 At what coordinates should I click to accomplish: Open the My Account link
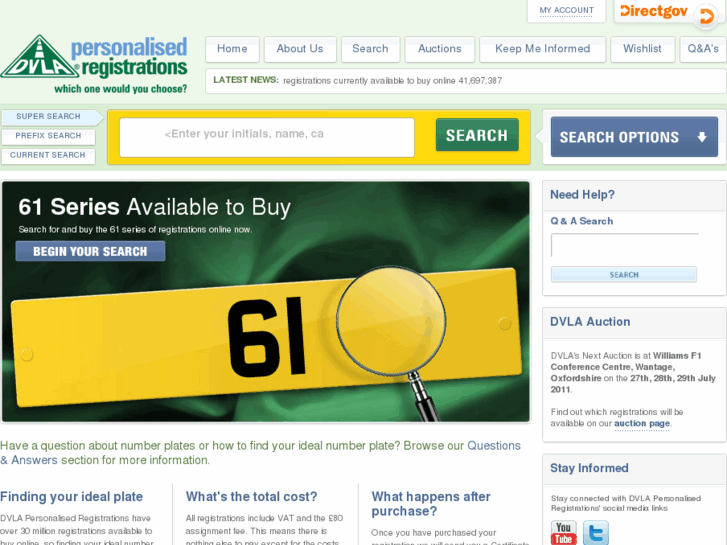pyautogui.click(x=567, y=10)
